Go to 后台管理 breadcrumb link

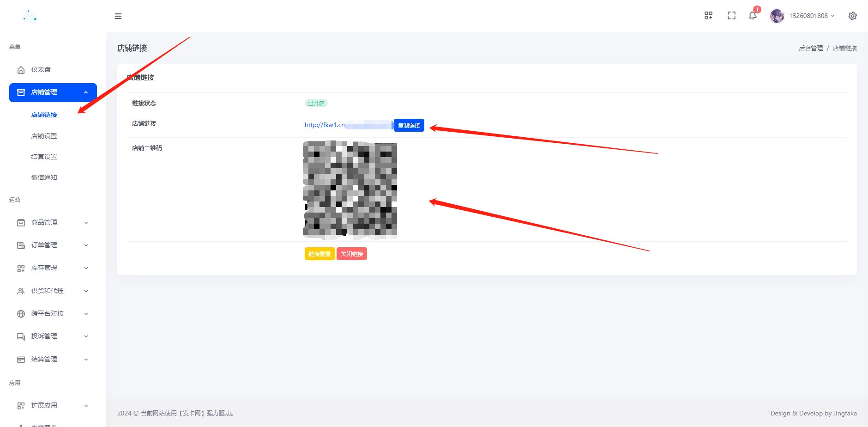(x=811, y=48)
